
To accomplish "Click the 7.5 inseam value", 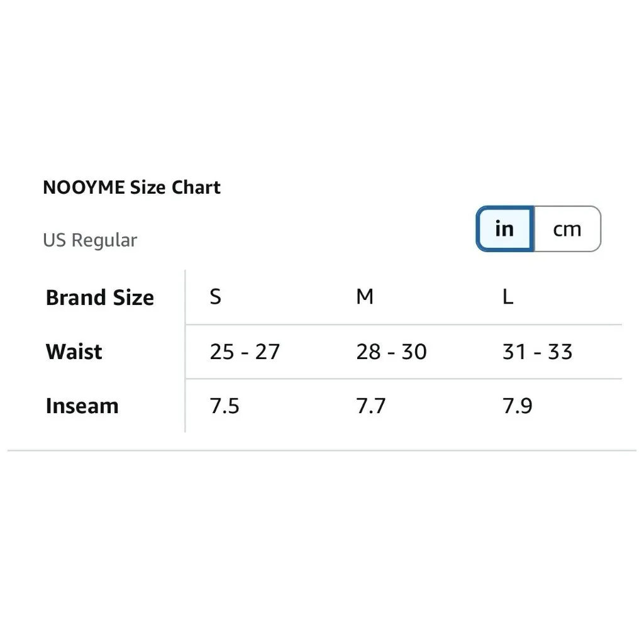I will pos(225,406).
